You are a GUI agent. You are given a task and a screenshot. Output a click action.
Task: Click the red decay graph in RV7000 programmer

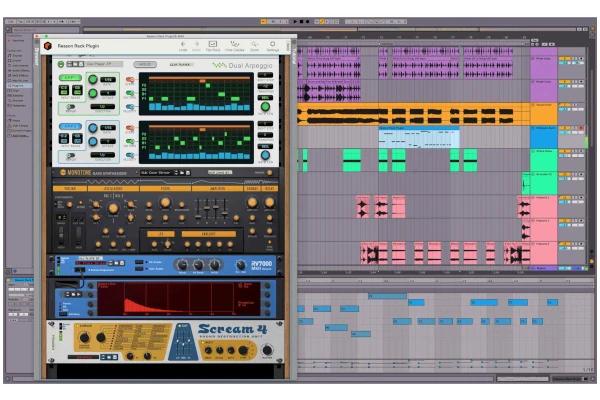click(178, 299)
